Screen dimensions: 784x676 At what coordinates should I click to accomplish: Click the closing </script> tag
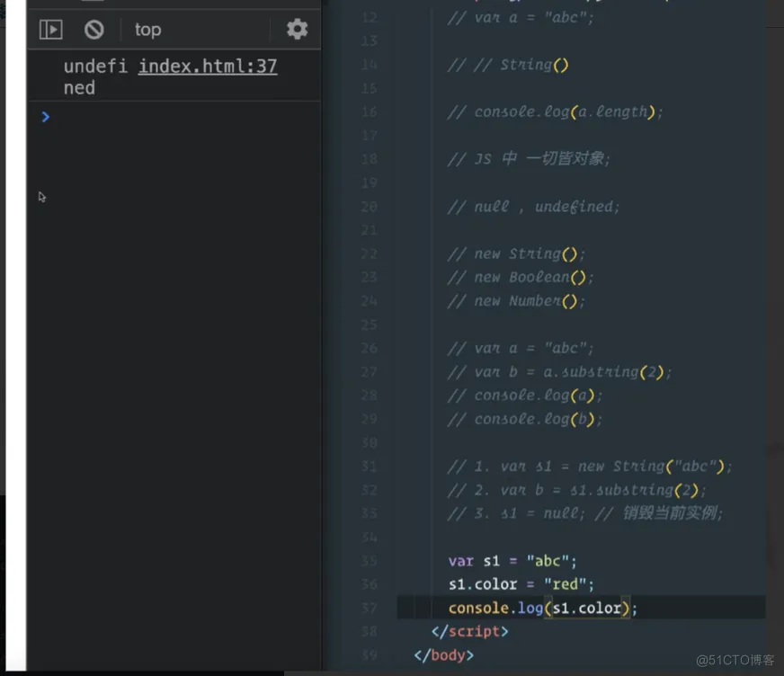point(470,631)
